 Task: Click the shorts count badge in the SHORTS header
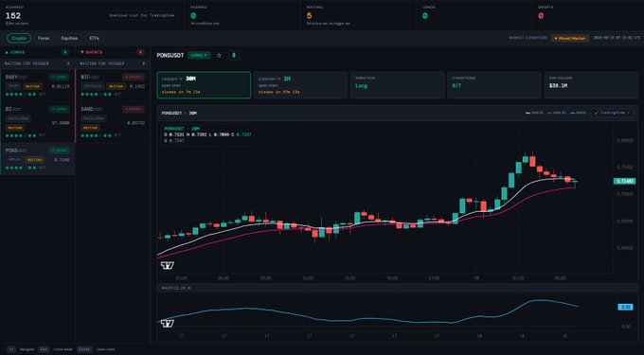coord(140,52)
